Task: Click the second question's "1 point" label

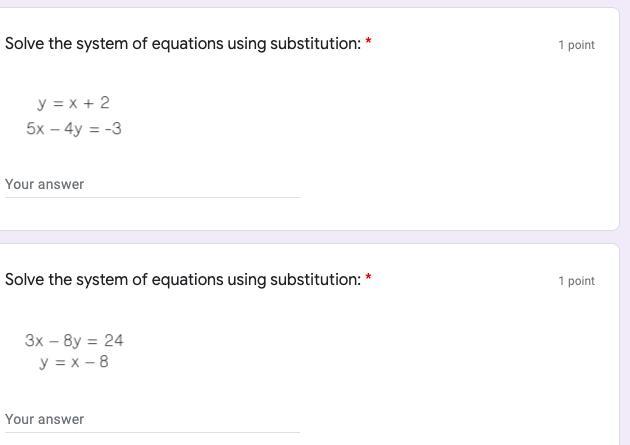Action: coord(576,281)
